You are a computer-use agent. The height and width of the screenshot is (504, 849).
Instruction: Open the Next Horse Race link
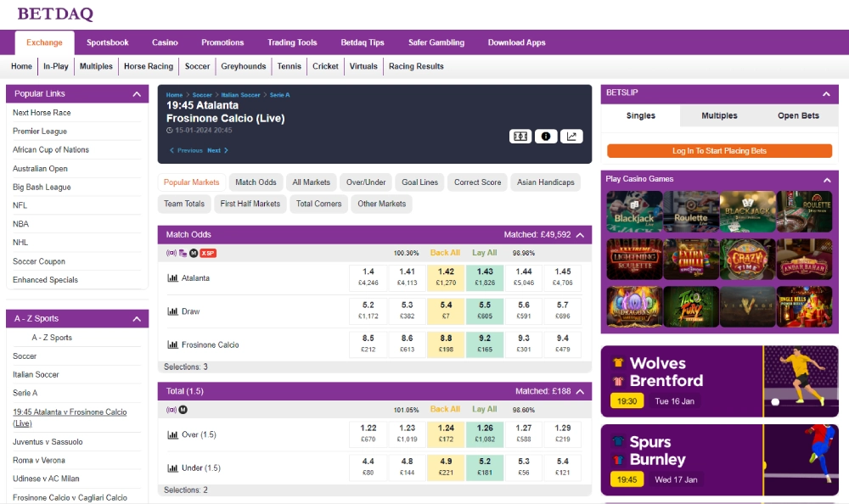tap(42, 112)
